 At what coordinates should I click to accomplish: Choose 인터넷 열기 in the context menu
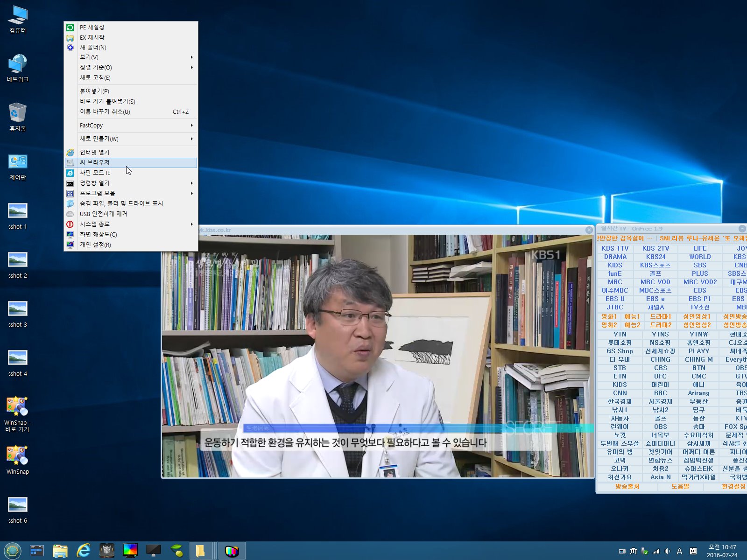[x=131, y=152]
